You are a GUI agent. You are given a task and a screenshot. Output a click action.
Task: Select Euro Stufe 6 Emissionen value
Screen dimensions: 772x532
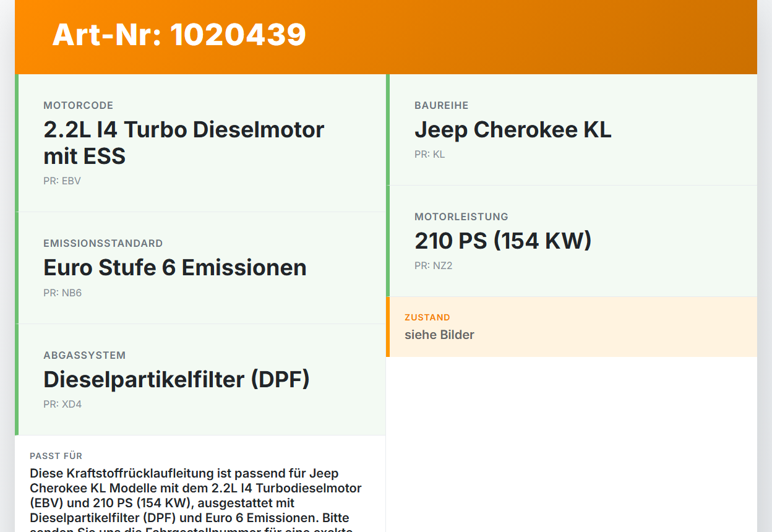[x=175, y=268]
